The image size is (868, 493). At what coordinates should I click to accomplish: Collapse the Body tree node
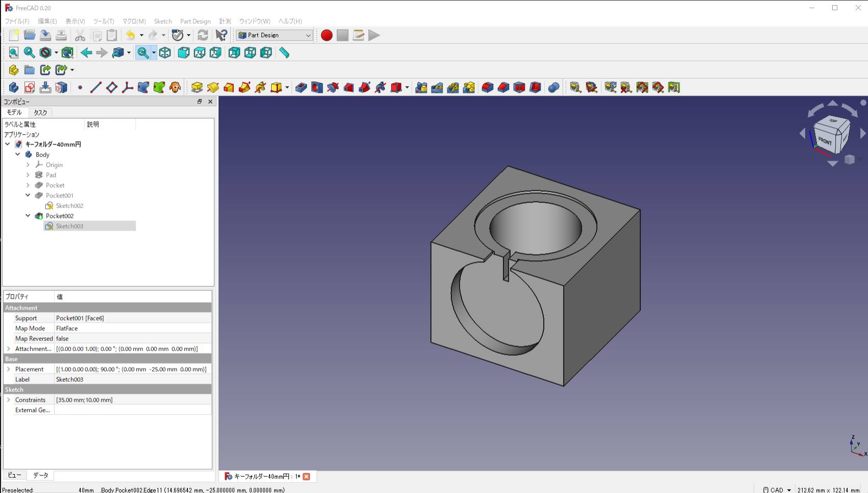click(18, 154)
